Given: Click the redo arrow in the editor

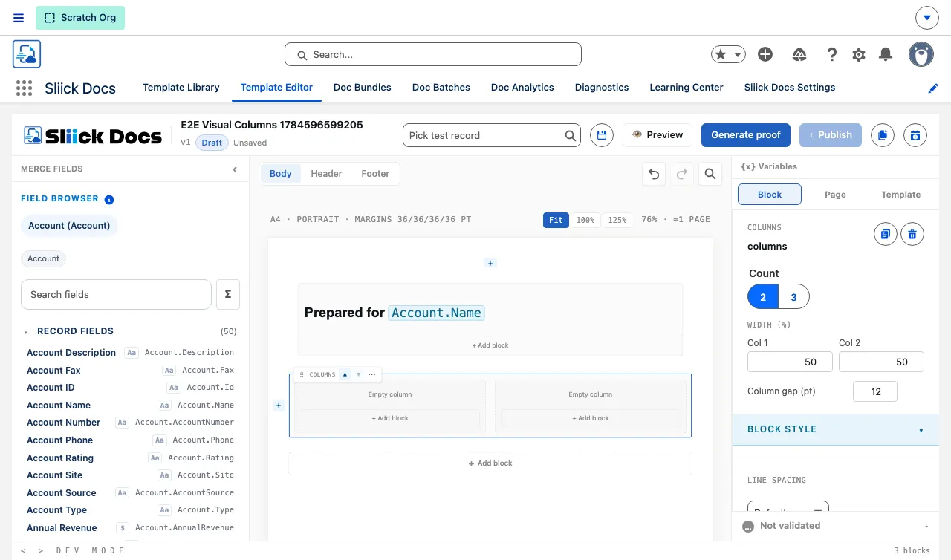Looking at the screenshot, I should pos(681,174).
